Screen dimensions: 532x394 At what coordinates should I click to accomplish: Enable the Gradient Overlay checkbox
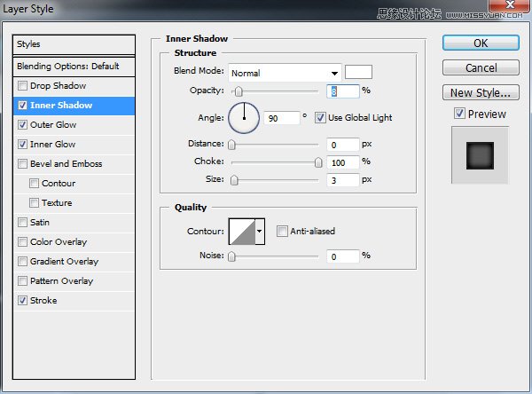click(22, 262)
